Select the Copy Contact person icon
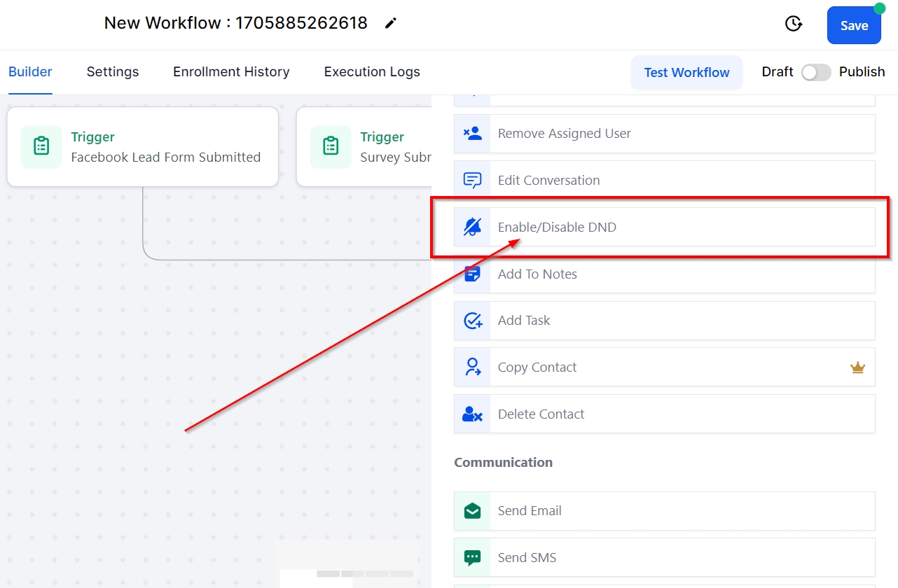The width and height of the screenshot is (898, 588). click(x=473, y=367)
